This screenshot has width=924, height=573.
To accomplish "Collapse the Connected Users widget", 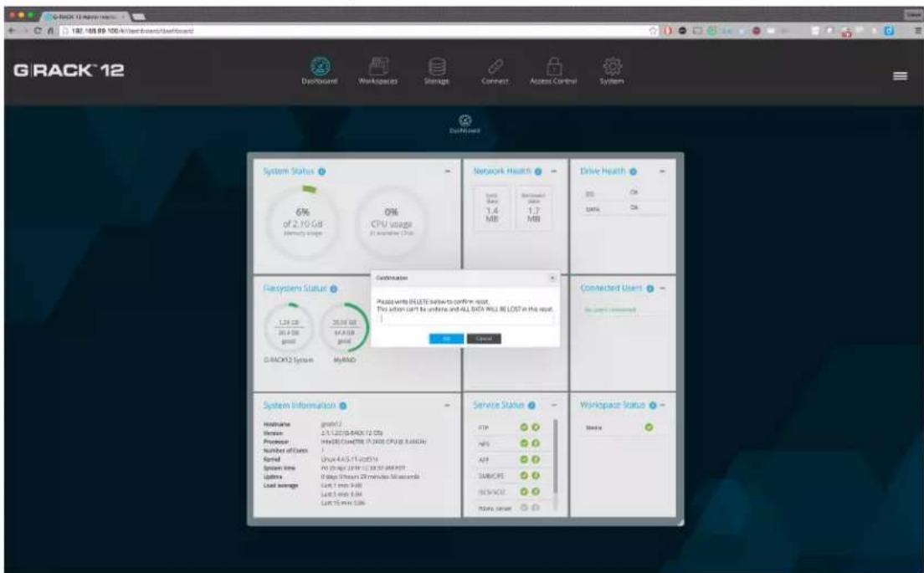I will [662, 289].
